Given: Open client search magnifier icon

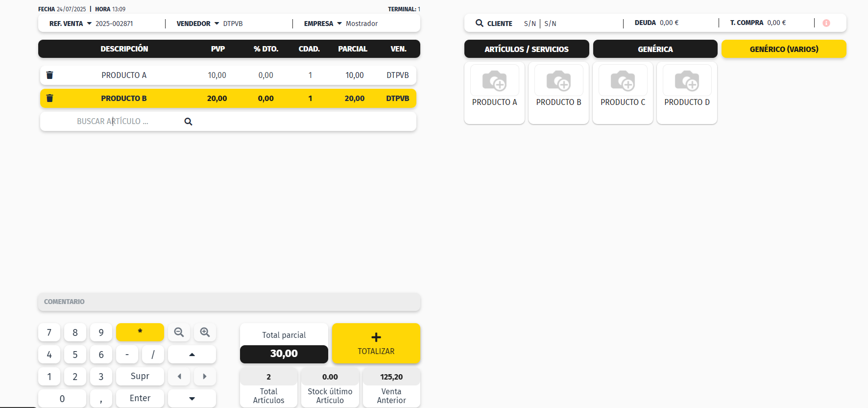Looking at the screenshot, I should [x=479, y=23].
